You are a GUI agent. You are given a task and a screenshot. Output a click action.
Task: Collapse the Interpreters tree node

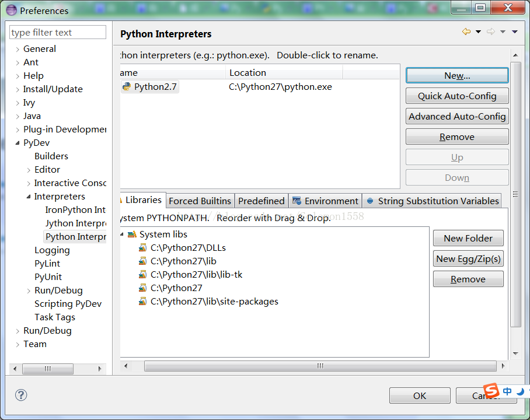click(29, 197)
